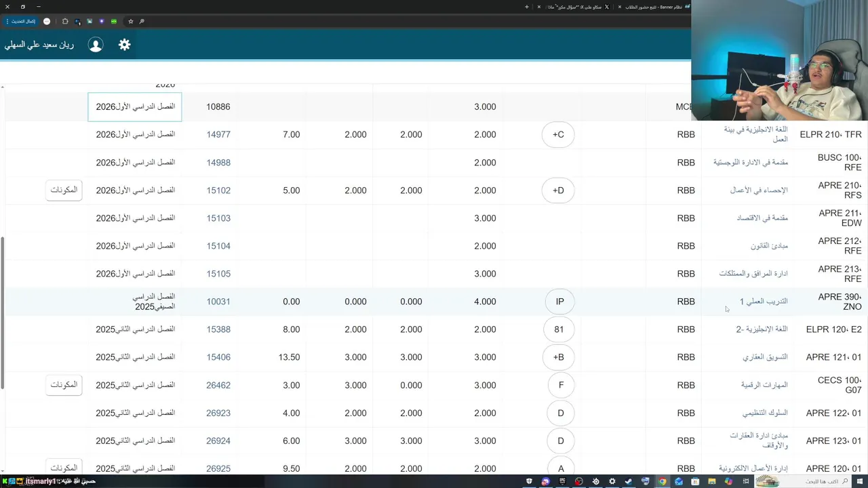Click the user name ريان سعيد علي السهلي
Screen dimensions: 868x488
pyautogui.click(x=39, y=45)
